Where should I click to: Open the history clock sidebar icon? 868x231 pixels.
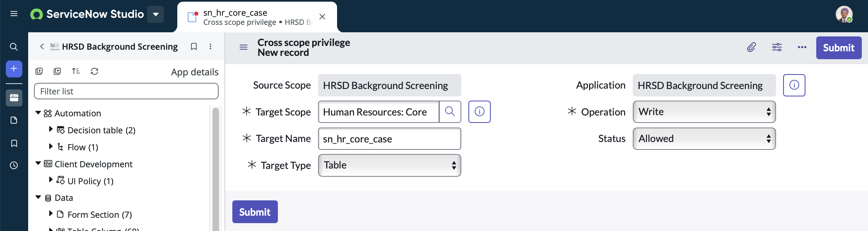tap(14, 166)
